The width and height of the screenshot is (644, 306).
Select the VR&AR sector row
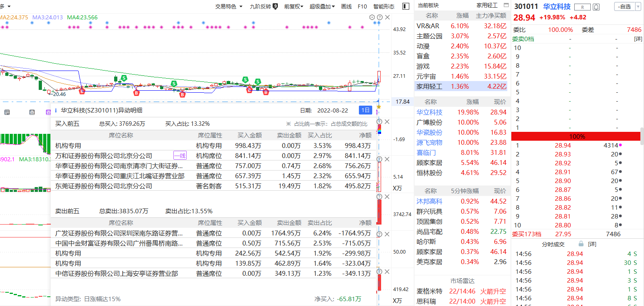(x=461, y=26)
